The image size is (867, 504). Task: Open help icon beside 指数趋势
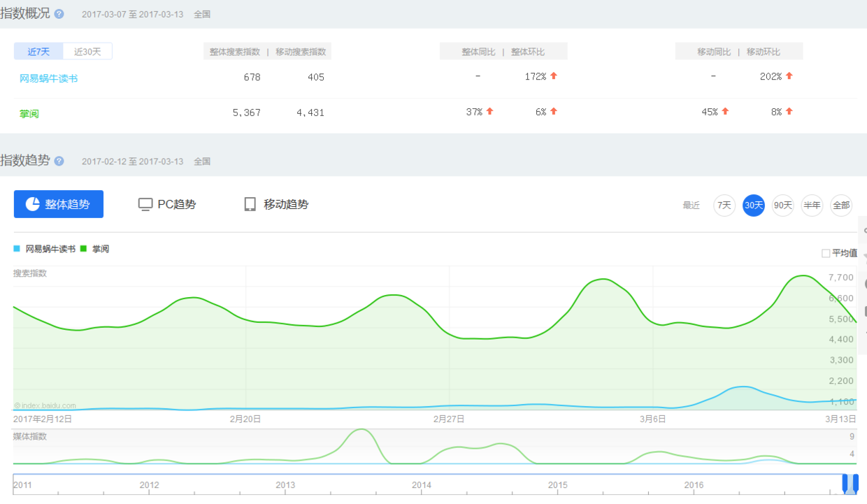pos(59,161)
